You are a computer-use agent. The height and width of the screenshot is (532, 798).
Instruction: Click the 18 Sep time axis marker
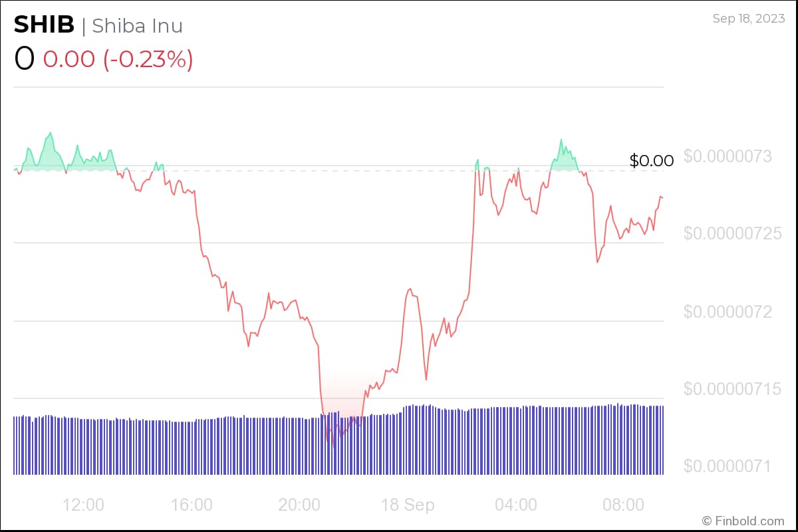[x=408, y=505]
